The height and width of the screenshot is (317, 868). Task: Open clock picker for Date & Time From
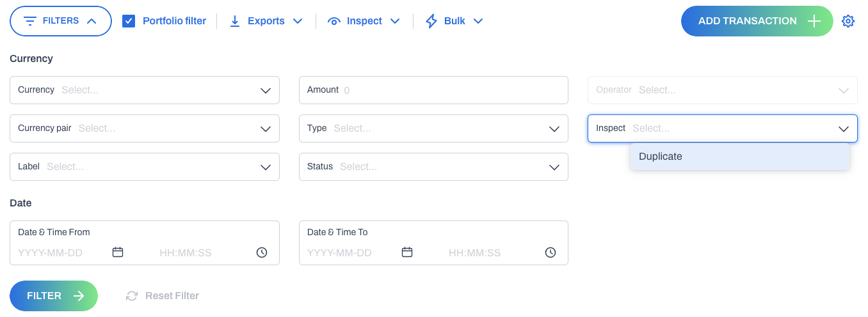point(262,252)
